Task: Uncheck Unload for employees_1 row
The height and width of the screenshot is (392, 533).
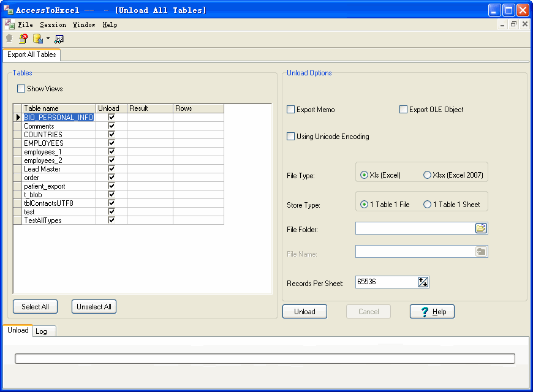Action: 111,152
